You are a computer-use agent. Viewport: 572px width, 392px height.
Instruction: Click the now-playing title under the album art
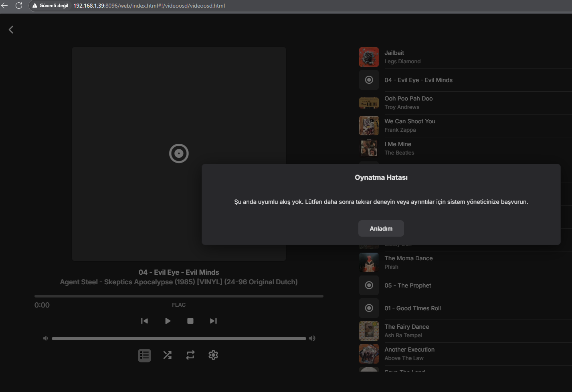(x=179, y=272)
